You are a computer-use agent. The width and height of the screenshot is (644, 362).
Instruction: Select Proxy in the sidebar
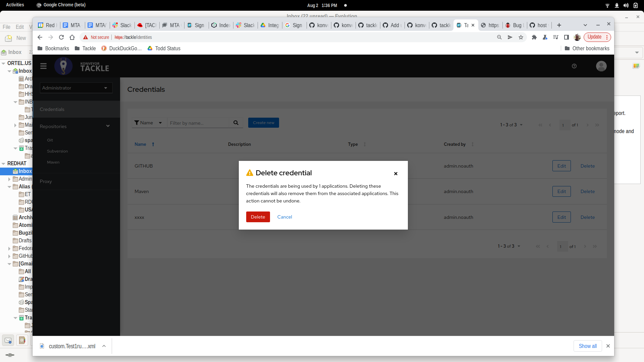tap(46, 181)
